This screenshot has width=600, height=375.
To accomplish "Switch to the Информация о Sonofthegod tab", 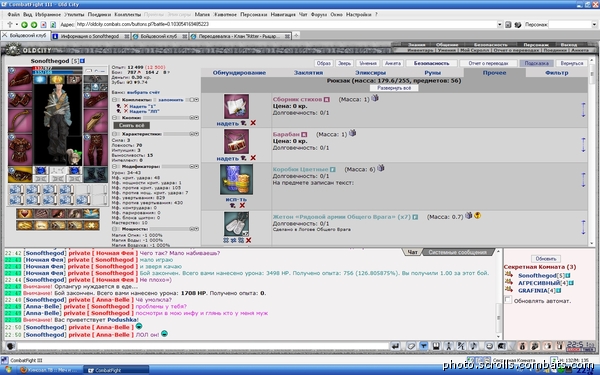I will pyautogui.click(x=91, y=36).
